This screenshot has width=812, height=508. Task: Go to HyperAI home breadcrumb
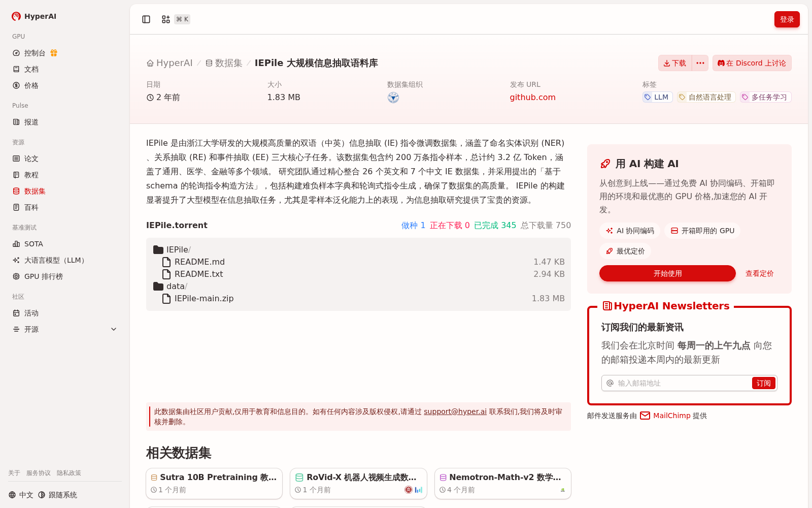[170, 63]
